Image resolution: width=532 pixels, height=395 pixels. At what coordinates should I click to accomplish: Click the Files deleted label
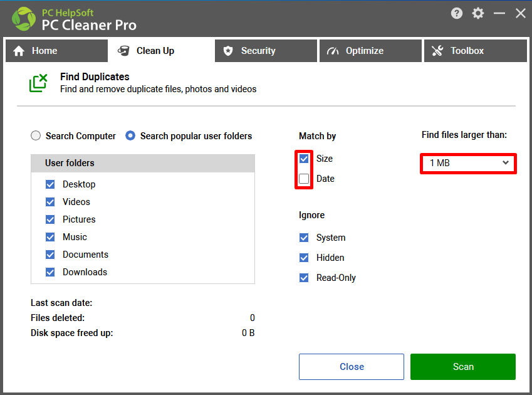pos(58,318)
